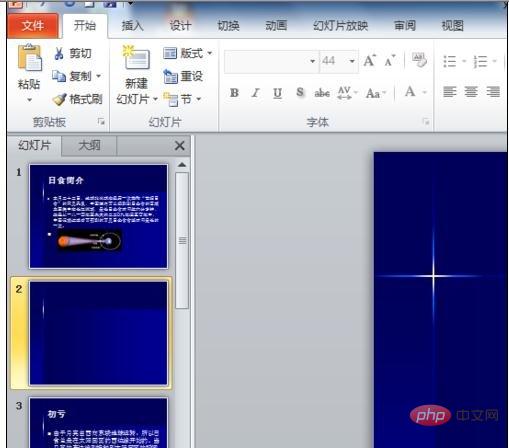The width and height of the screenshot is (509, 448).
Task: Toggle bold formatting
Action: (x=234, y=93)
